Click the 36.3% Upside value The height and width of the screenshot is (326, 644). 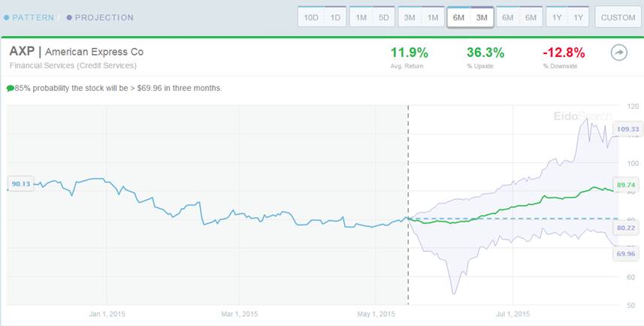click(x=485, y=53)
